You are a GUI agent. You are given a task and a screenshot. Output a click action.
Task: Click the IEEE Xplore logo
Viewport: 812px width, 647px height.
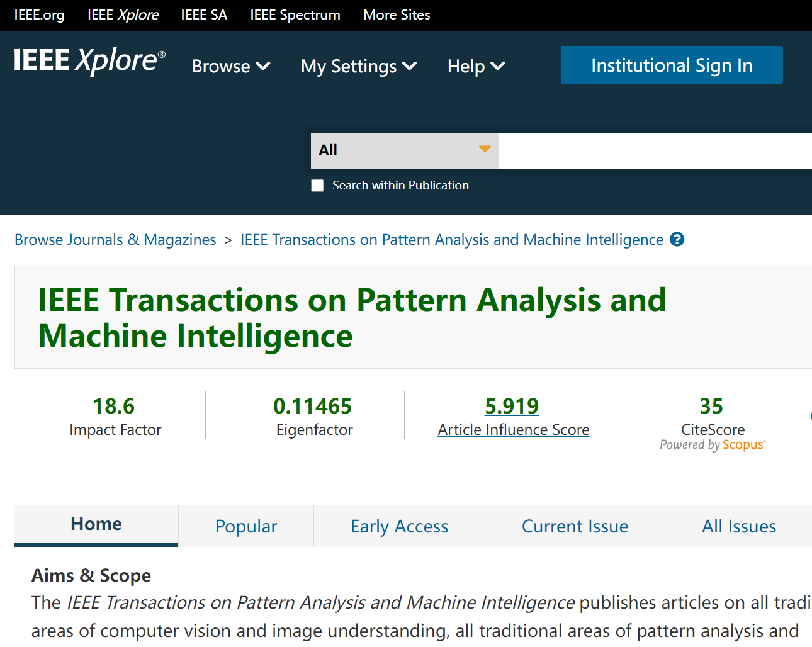pyautogui.click(x=89, y=61)
